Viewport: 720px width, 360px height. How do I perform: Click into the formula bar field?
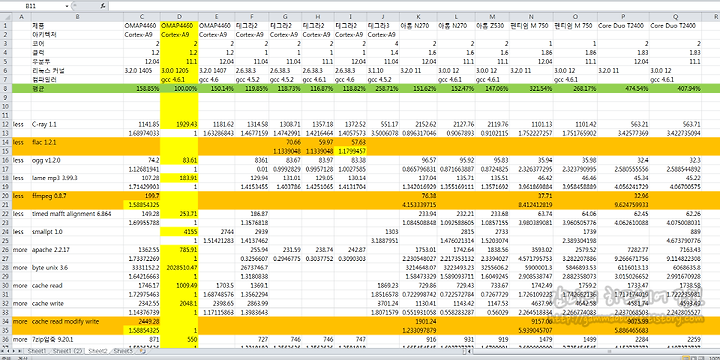[x=413, y=6]
